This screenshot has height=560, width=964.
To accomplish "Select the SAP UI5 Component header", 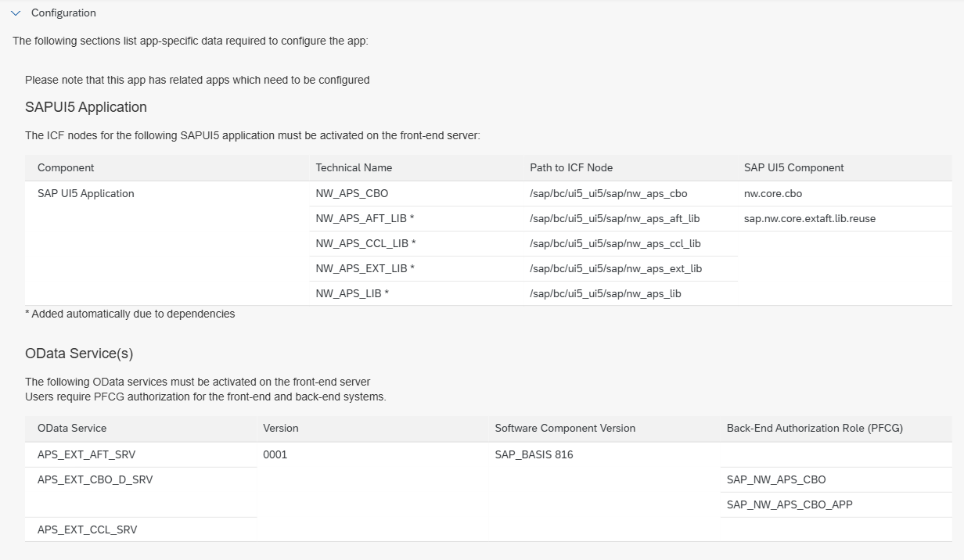I will [x=794, y=167].
